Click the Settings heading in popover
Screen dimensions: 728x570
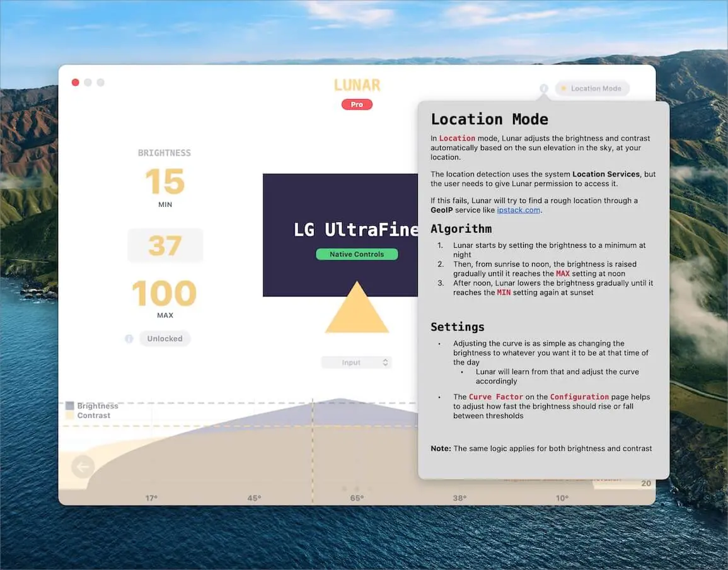coord(458,327)
